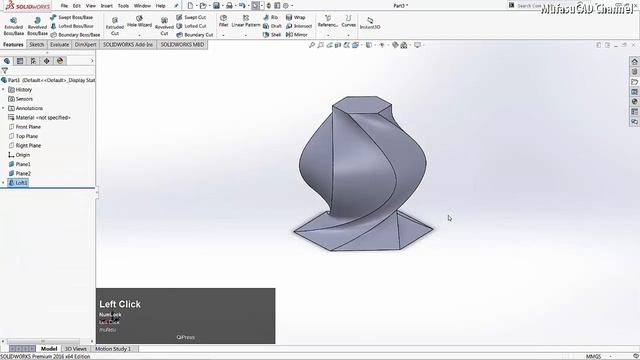Click the Rebuild traffic light icon
This screenshot has height=360, width=640.
(x=269, y=6)
